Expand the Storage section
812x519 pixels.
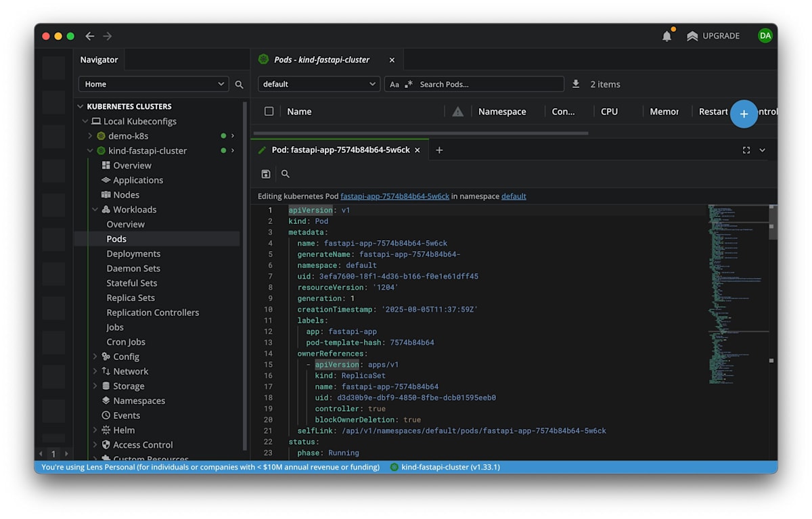click(x=95, y=386)
